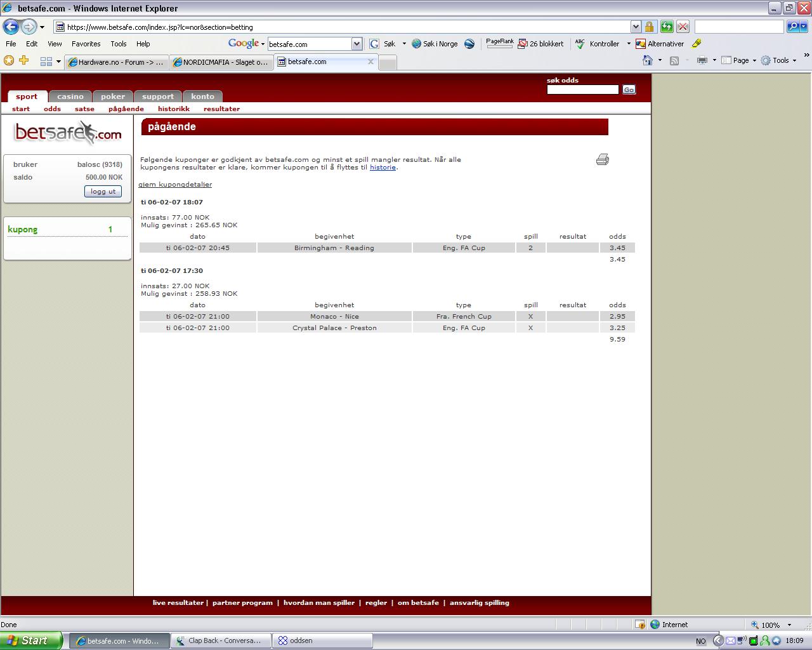The image size is (812, 650).
Task: Expand the address bar dropdown
Action: [636, 27]
